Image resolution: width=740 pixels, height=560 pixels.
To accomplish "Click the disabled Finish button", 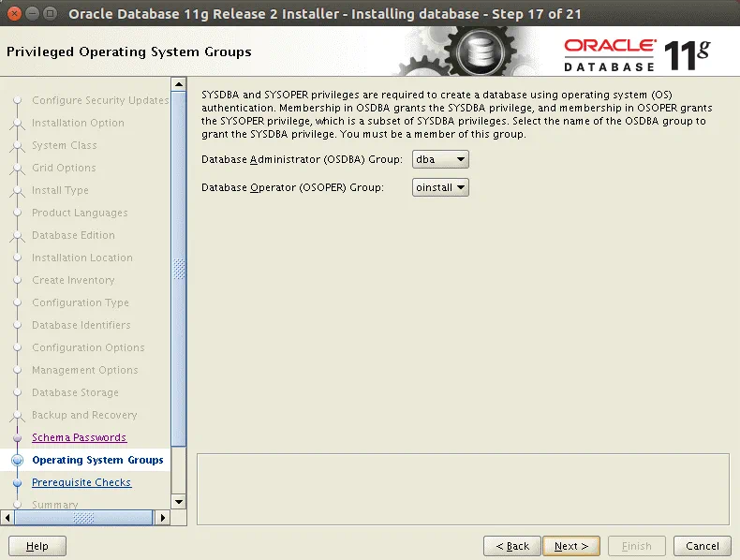I will (637, 546).
